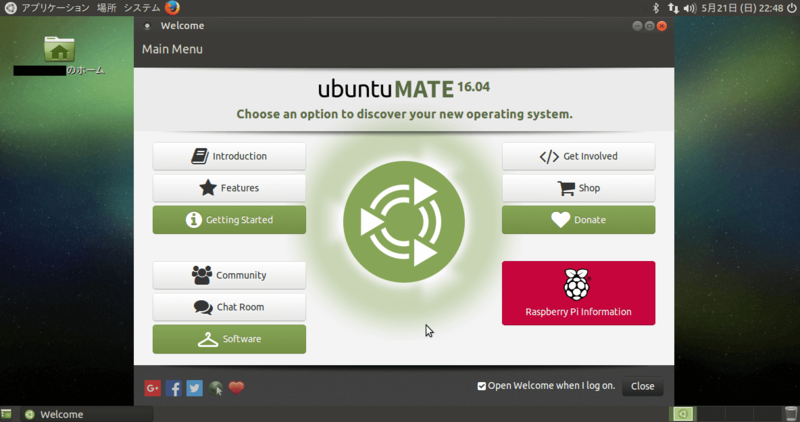Click the Software button
This screenshot has height=422, width=800.
pos(229,339)
